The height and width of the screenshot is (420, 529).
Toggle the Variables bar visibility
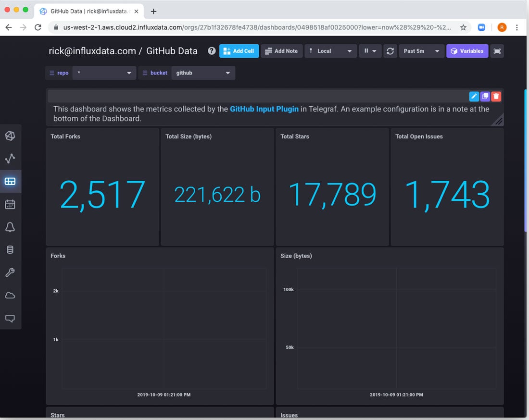point(467,51)
